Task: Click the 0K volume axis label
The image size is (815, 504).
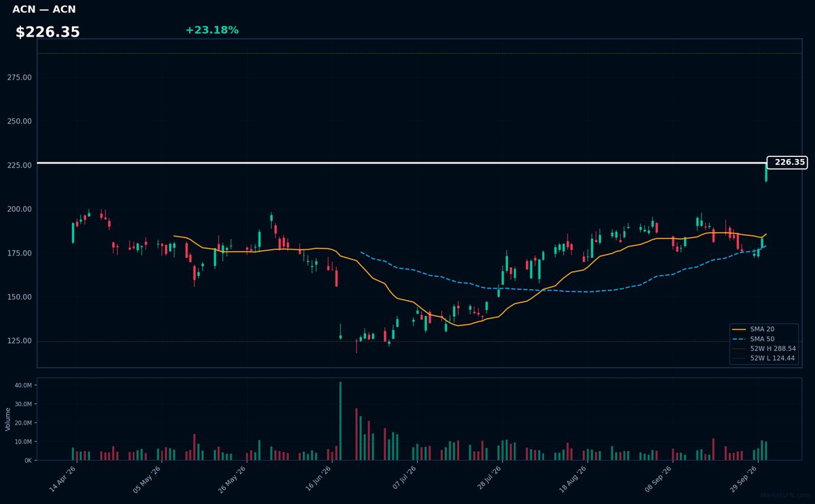Action: coord(28,461)
